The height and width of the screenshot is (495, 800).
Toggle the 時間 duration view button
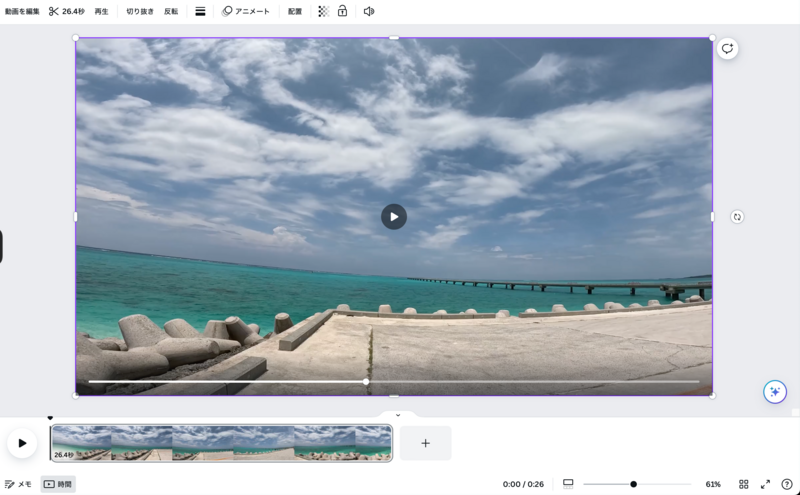tap(58, 484)
